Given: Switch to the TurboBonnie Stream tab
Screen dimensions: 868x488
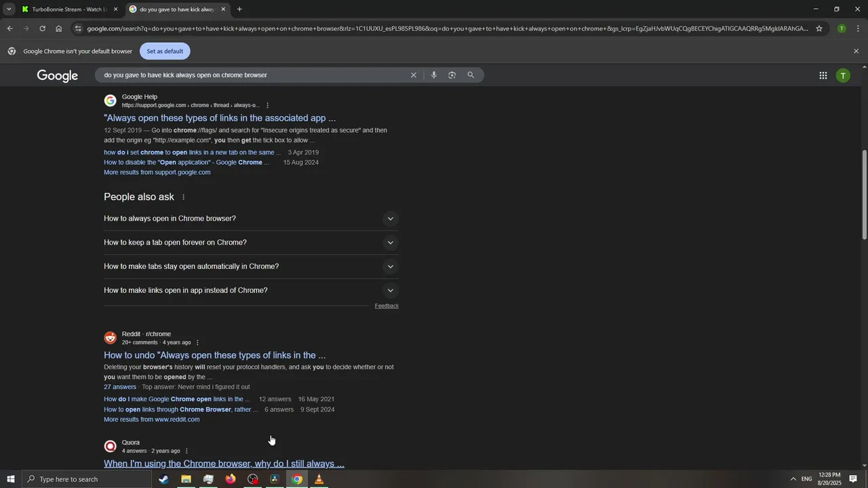Looking at the screenshot, I should (x=71, y=9).
